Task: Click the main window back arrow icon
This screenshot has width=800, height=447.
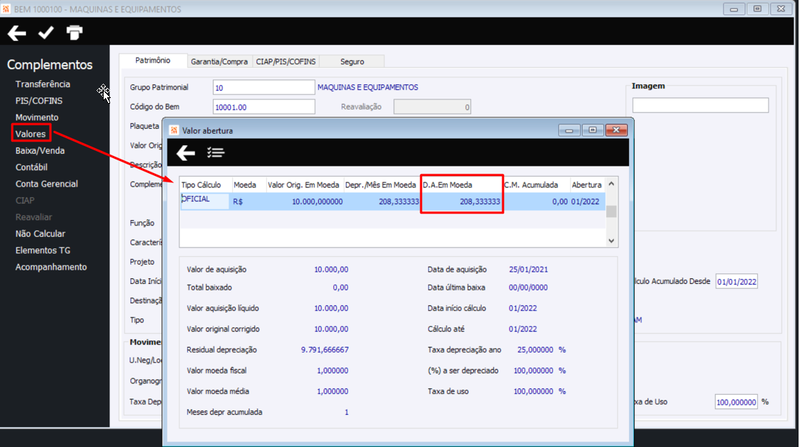Action: click(x=16, y=33)
